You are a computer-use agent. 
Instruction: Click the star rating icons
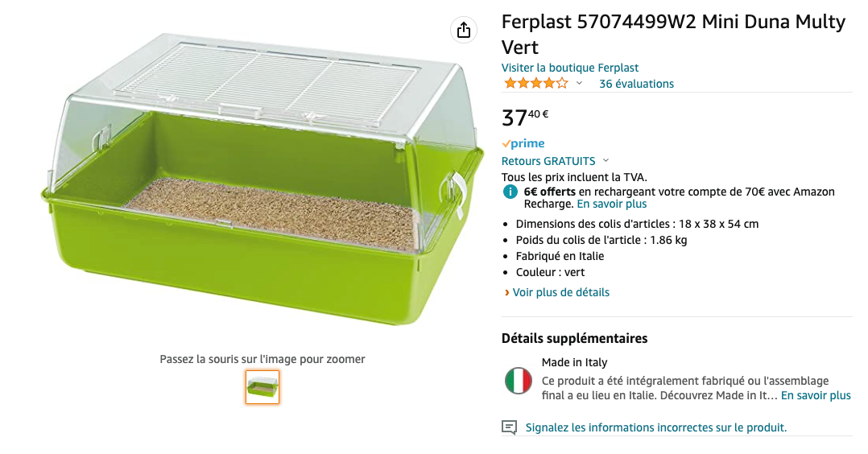click(x=535, y=84)
